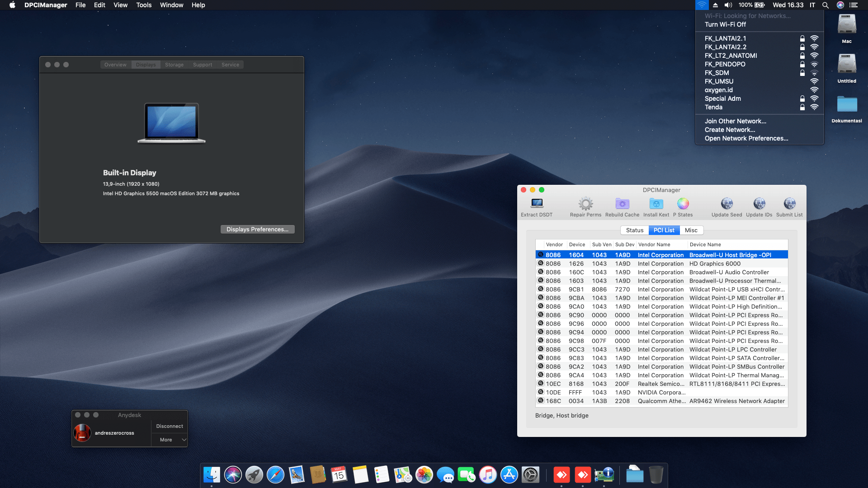
Task: Click the Update IDs icon
Action: (759, 204)
